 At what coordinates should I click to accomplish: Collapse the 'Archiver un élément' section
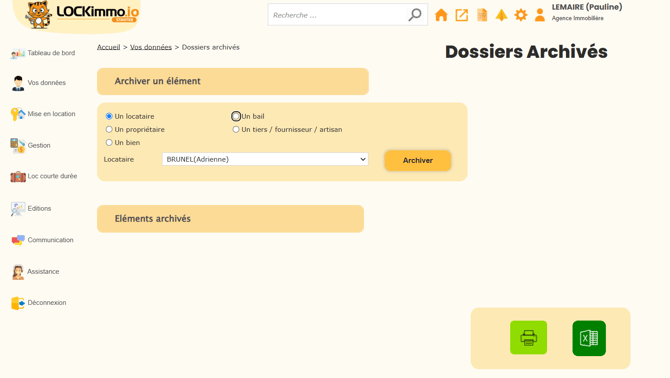[233, 81]
